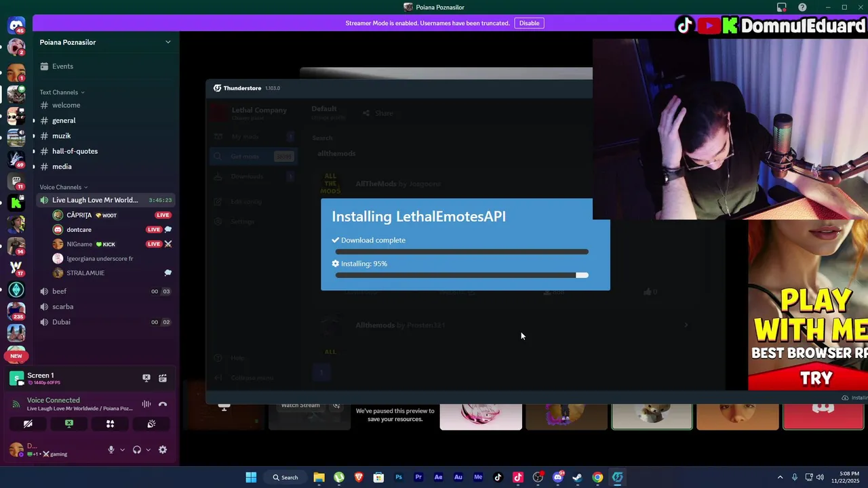Open Brave browser from the taskbar
Image resolution: width=868 pixels, height=488 pixels.
point(359,477)
